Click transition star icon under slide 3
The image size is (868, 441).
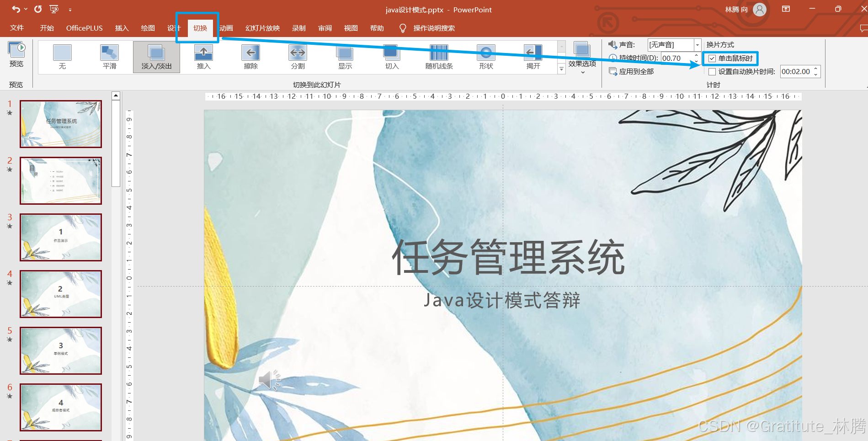(x=10, y=226)
